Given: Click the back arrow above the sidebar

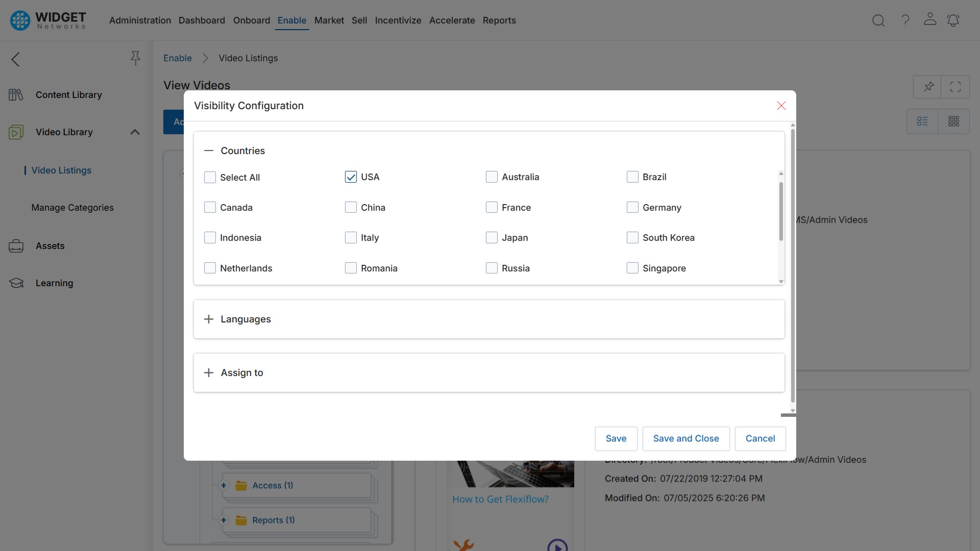Looking at the screenshot, I should coord(15,59).
